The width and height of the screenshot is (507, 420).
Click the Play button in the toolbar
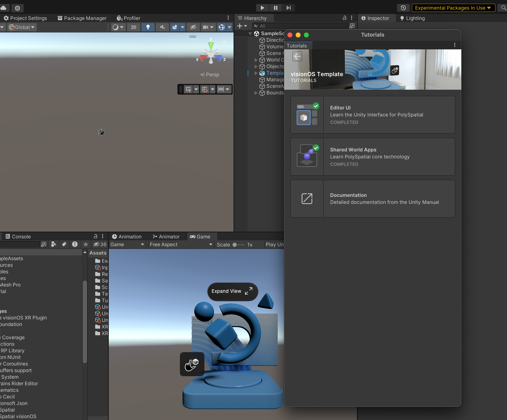tap(262, 8)
